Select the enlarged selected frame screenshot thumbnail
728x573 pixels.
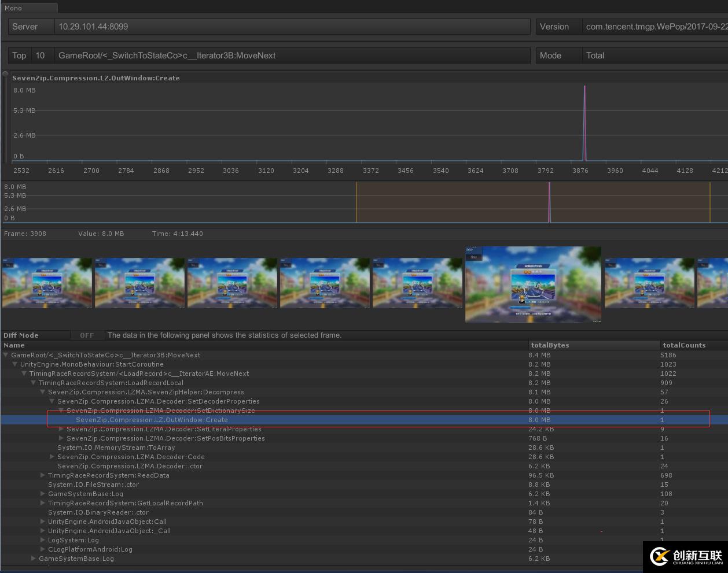533,284
